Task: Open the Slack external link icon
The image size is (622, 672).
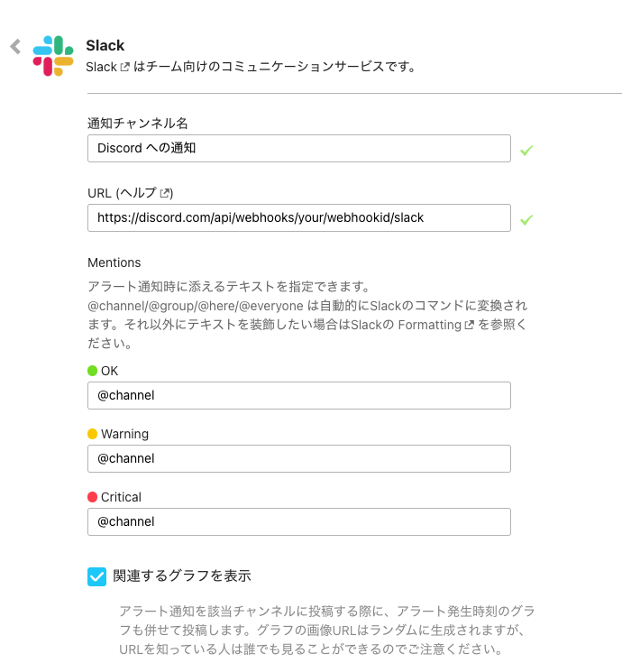Action: 124,68
